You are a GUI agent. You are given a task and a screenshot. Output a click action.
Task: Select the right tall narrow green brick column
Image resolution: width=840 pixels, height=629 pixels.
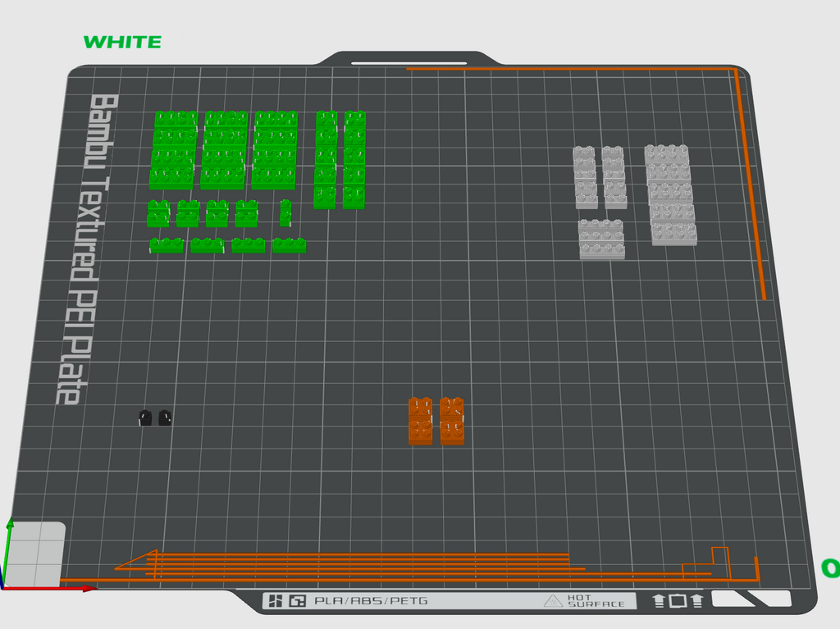354,160
